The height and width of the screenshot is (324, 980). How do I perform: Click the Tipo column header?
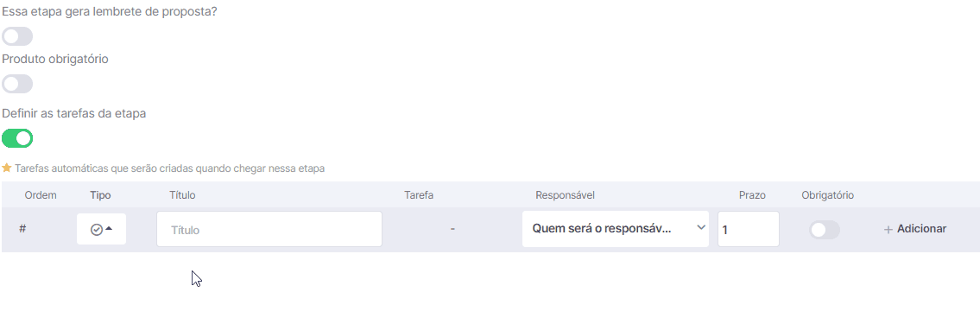pyautogui.click(x=101, y=195)
